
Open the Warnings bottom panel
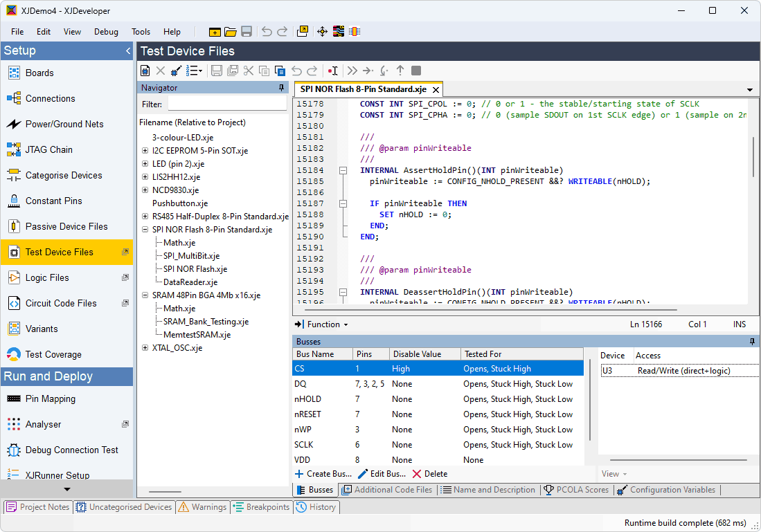[203, 507]
